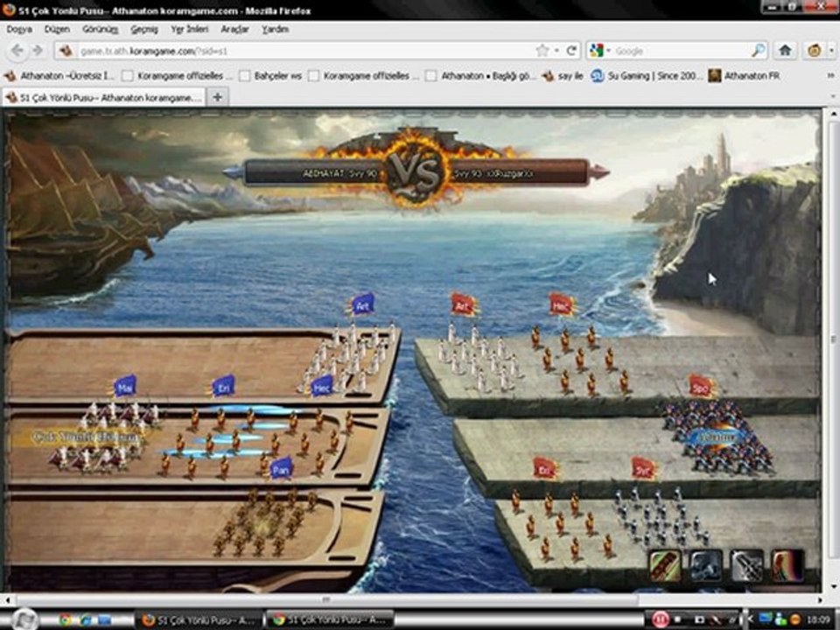This screenshot has height=630, width=840.
Task: Open the Athanaton FR bookmark
Action: click(745, 76)
